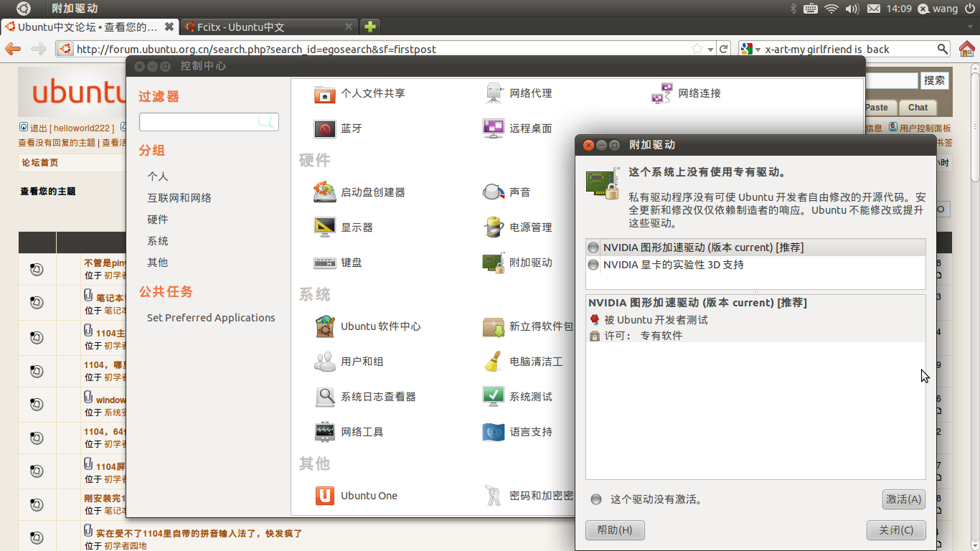Close the Fcitx - Ubuntu中文 tab

point(349,27)
